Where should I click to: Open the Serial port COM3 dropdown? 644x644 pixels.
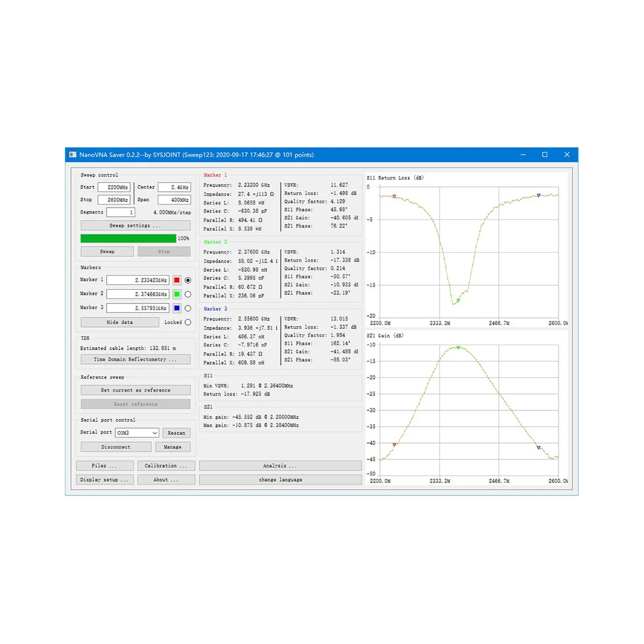[x=137, y=433]
